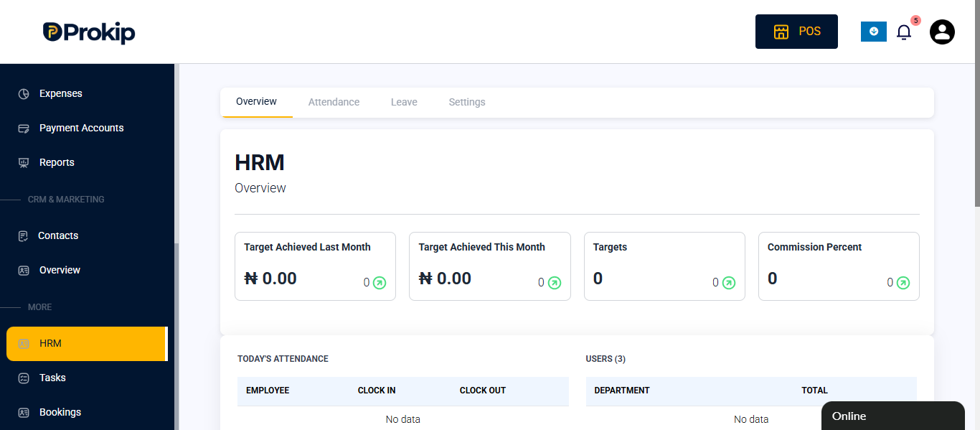The width and height of the screenshot is (980, 430).
Task: Click the HRM sidebar icon
Action: 24,344
